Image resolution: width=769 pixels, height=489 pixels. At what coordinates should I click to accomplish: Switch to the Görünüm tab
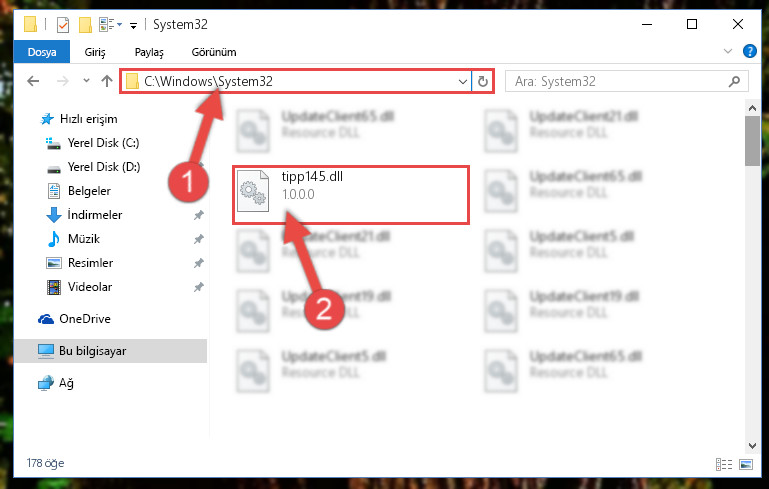tap(214, 52)
